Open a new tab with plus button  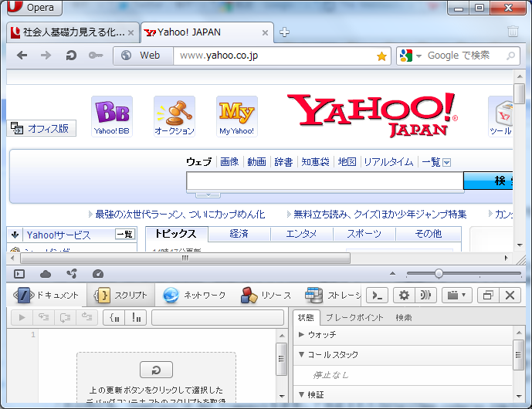point(284,32)
